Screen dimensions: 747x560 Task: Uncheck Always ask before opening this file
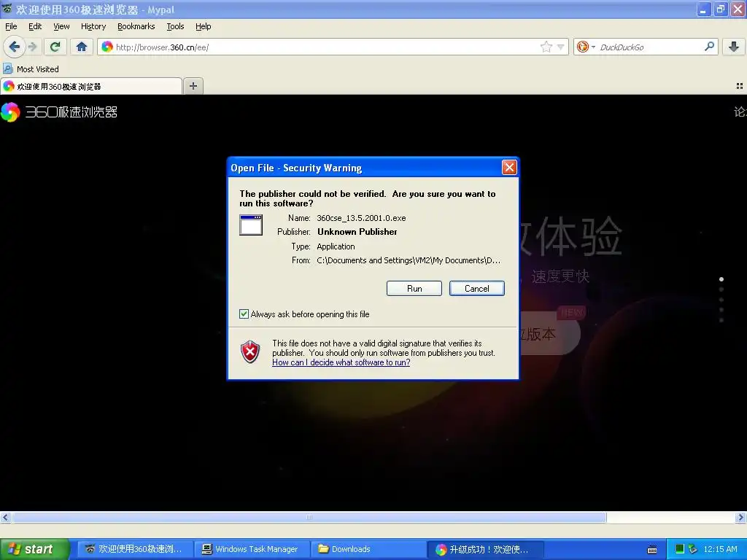[x=244, y=314]
